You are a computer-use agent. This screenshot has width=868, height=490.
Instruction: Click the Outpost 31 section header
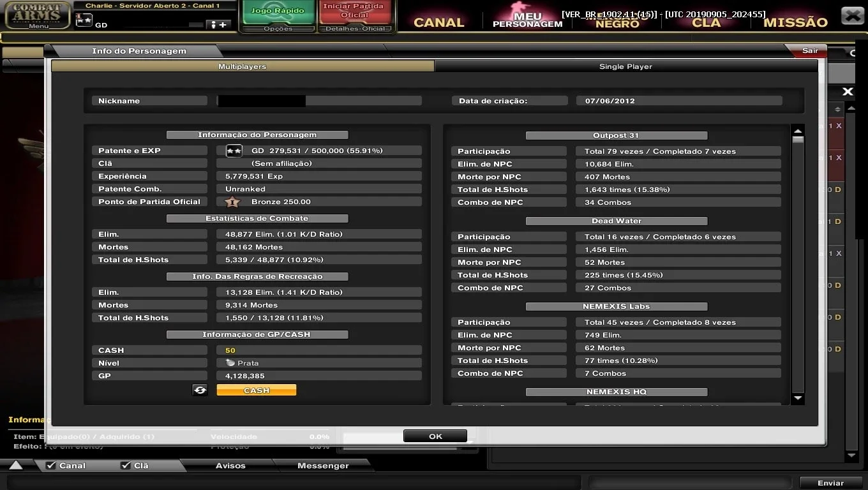point(616,135)
